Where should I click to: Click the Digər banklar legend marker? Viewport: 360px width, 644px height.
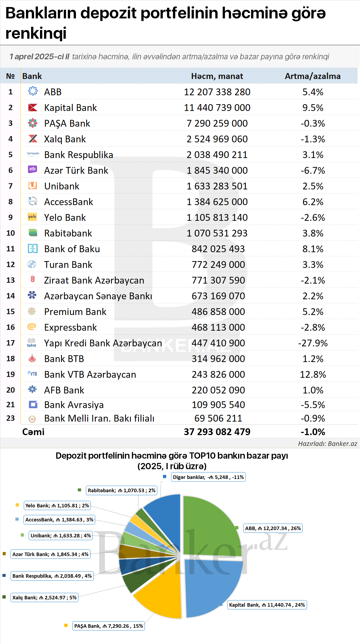tap(165, 477)
